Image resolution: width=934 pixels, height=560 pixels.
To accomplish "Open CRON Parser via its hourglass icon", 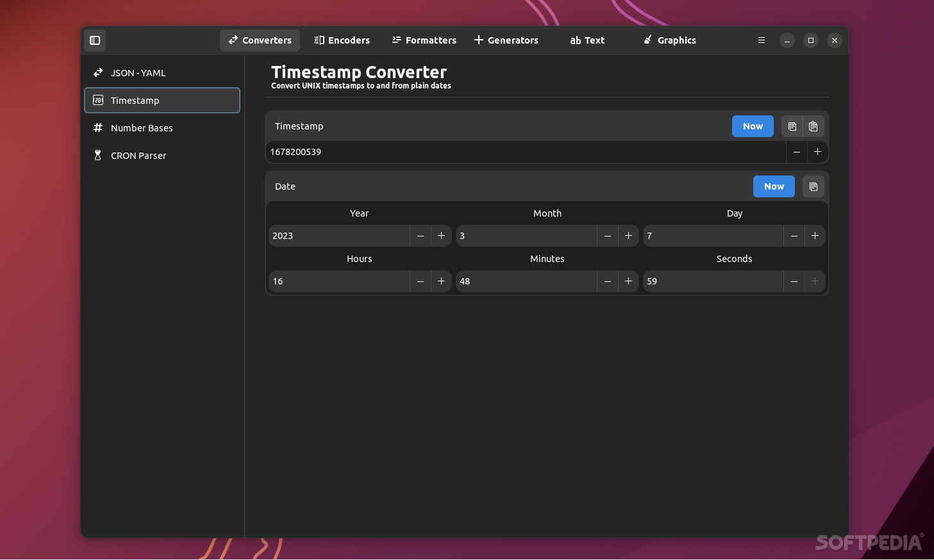I will (98, 155).
